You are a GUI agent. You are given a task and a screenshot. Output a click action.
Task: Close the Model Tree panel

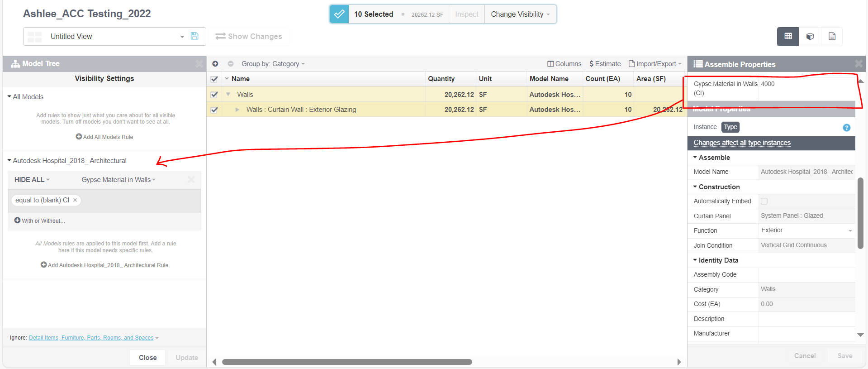[199, 64]
